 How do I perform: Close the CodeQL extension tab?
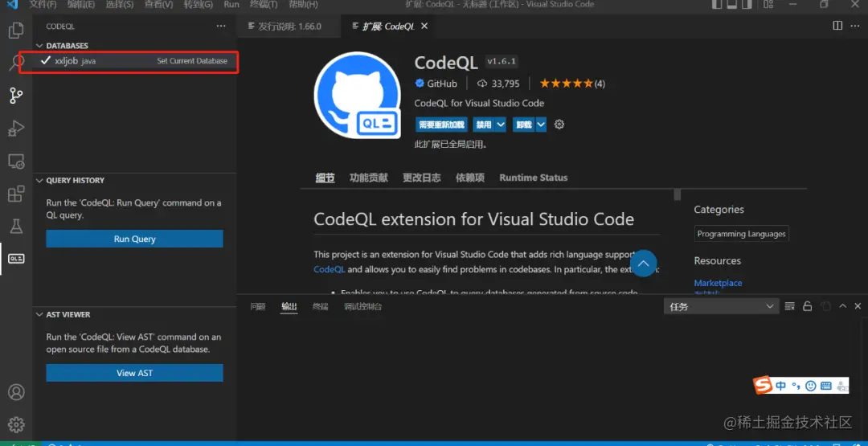pyautogui.click(x=424, y=26)
